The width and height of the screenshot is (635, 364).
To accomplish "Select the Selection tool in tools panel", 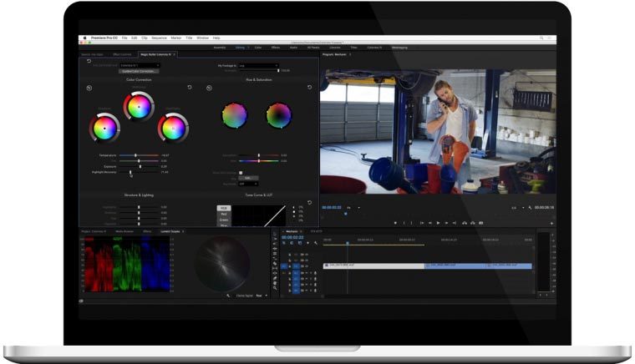I will point(275,234).
